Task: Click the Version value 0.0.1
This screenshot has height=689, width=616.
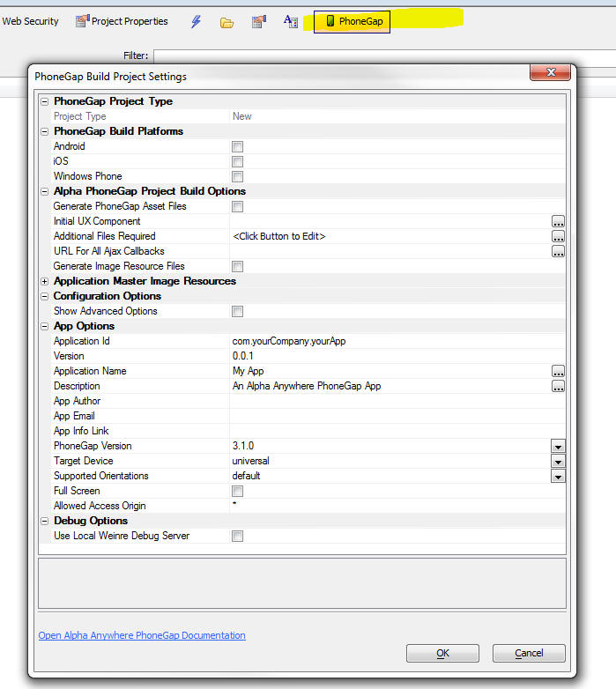Action: [x=242, y=356]
